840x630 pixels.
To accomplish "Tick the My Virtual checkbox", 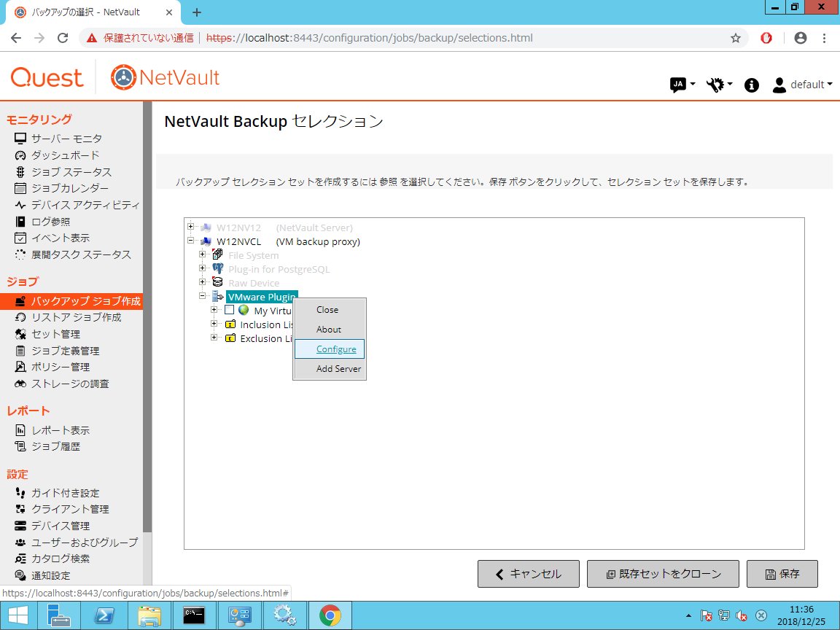I will (229, 310).
